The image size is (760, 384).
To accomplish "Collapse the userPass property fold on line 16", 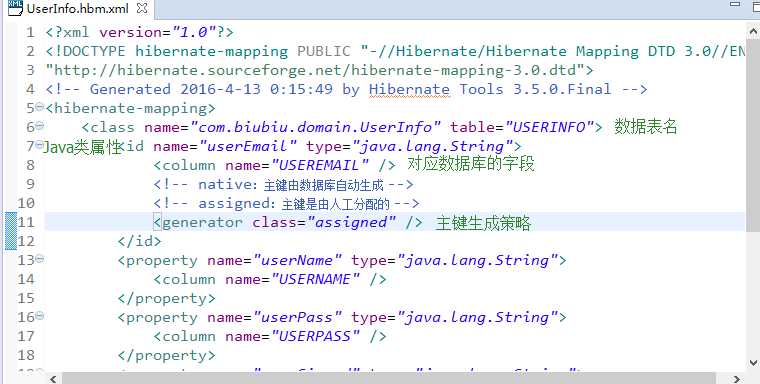I will pos(40,316).
